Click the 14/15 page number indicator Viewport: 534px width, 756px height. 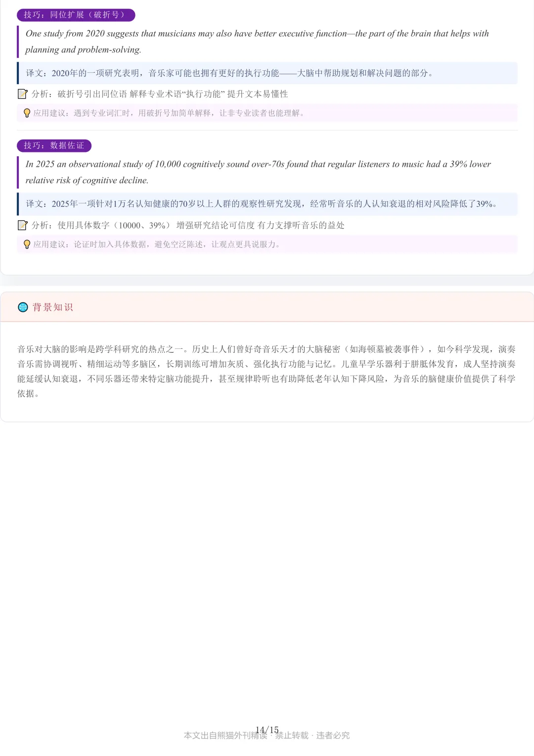(x=267, y=730)
